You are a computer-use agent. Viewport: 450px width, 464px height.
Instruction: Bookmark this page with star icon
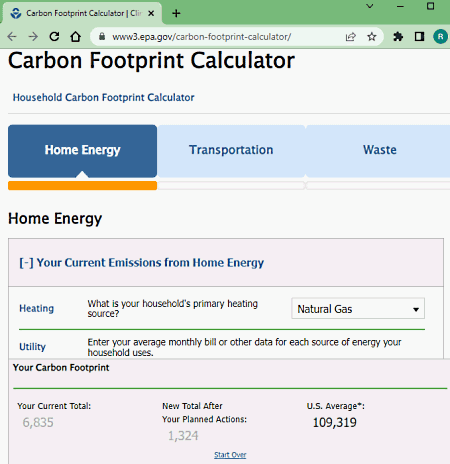pyautogui.click(x=372, y=36)
